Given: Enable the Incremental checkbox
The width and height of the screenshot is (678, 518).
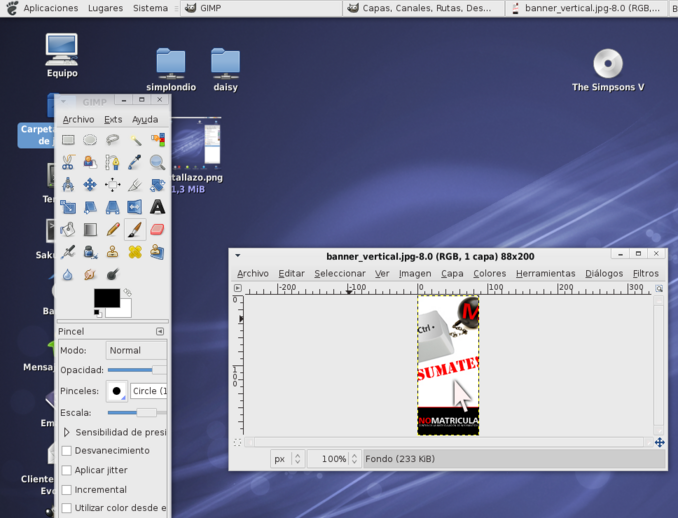Looking at the screenshot, I should 67,489.
